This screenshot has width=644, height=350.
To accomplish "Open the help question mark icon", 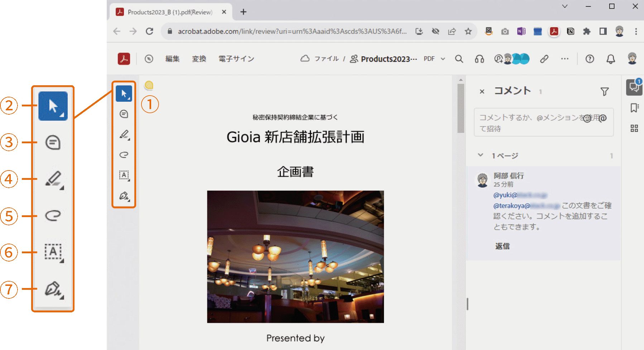I will coord(590,59).
